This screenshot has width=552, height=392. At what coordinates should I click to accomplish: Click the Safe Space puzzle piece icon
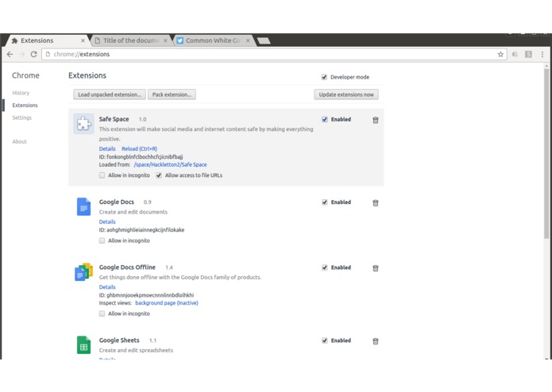click(83, 124)
